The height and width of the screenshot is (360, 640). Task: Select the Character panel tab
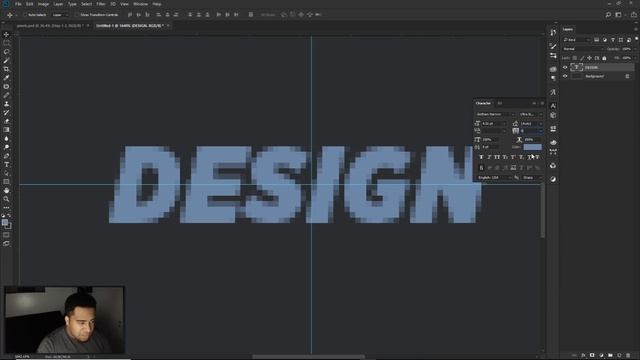(x=483, y=103)
